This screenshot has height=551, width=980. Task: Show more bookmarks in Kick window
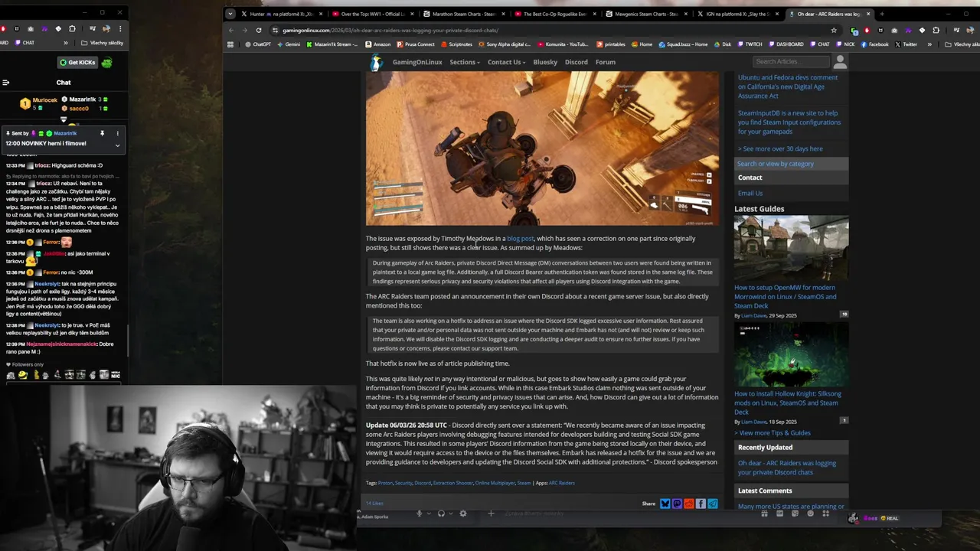[x=66, y=43]
